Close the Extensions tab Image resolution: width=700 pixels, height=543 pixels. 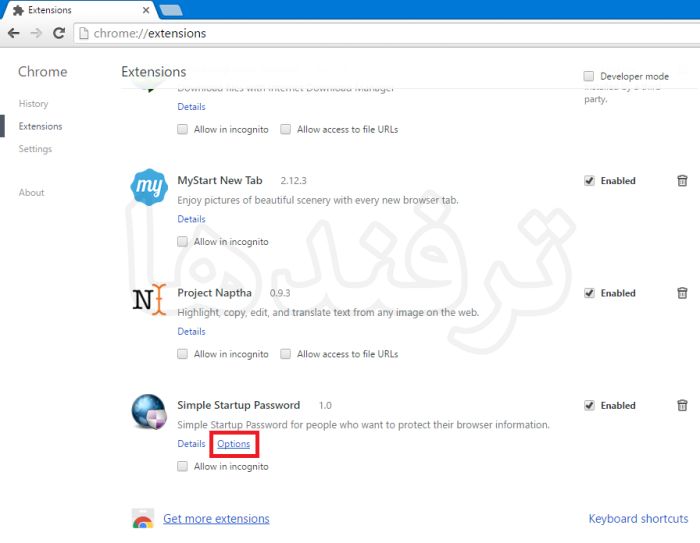[x=146, y=10]
